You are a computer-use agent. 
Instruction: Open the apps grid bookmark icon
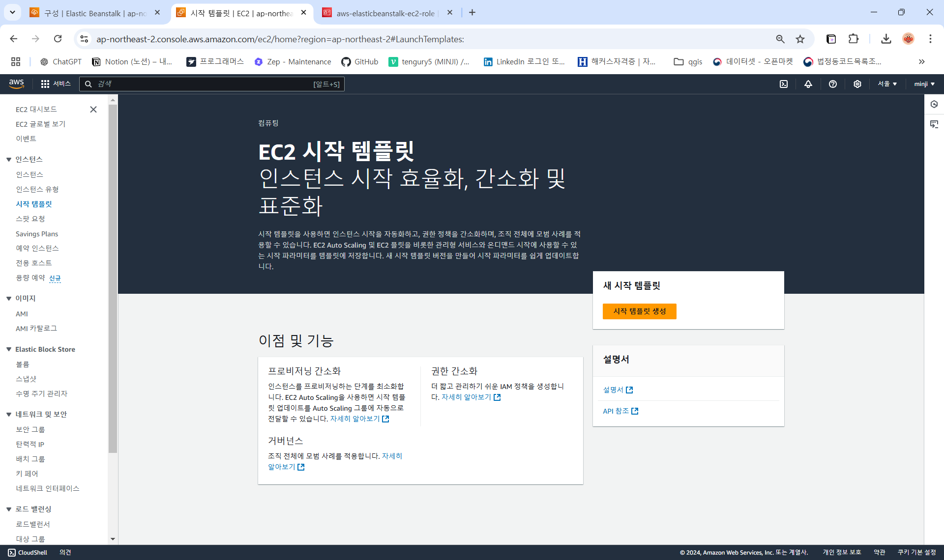point(16,61)
